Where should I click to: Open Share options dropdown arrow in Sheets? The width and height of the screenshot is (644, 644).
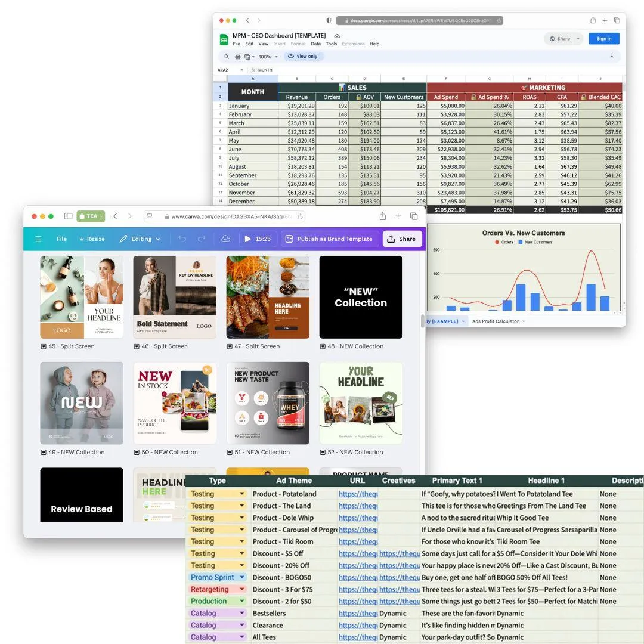pyautogui.click(x=578, y=39)
